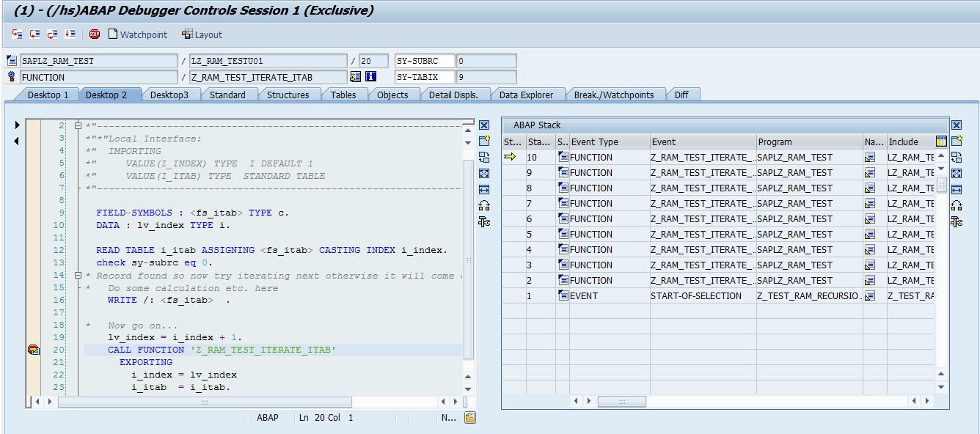Expand the code block collapse marker on line 14
980x434 pixels.
[x=78, y=275]
